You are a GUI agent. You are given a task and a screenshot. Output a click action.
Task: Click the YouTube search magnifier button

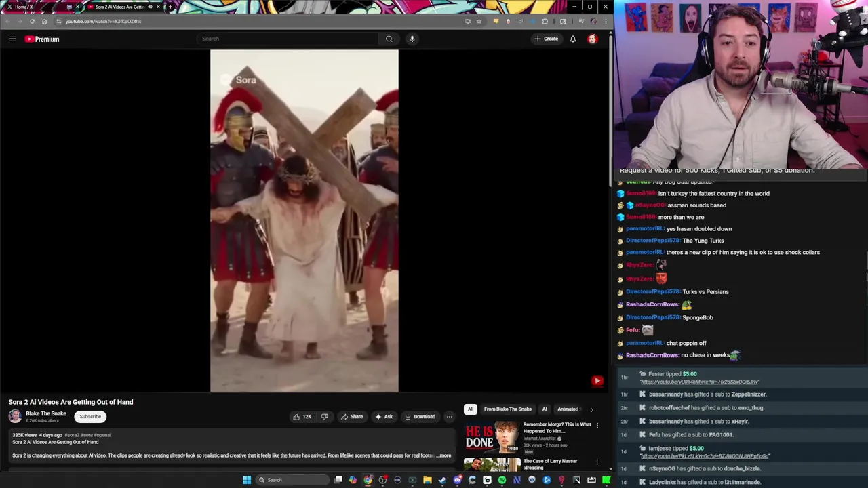coord(389,39)
